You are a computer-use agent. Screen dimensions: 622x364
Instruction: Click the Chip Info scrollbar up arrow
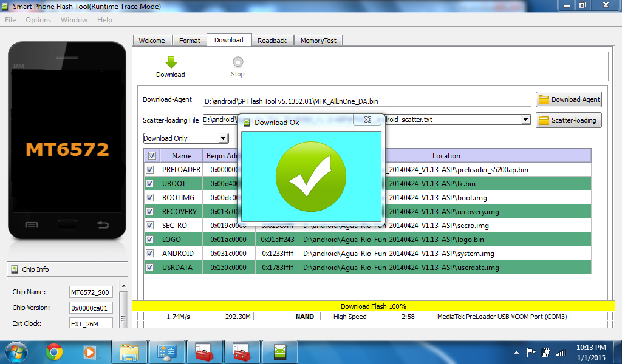tap(124, 286)
